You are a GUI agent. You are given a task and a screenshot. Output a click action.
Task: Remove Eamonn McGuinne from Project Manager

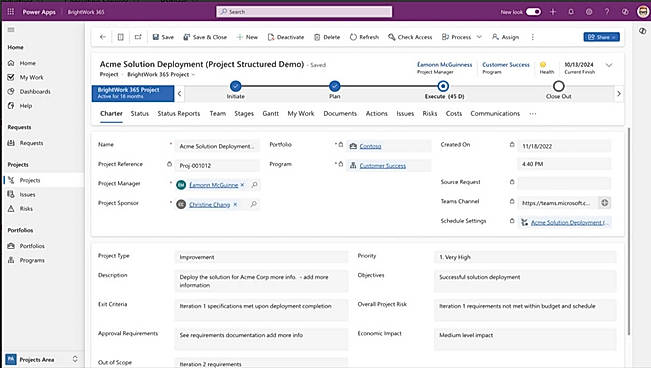pos(242,185)
